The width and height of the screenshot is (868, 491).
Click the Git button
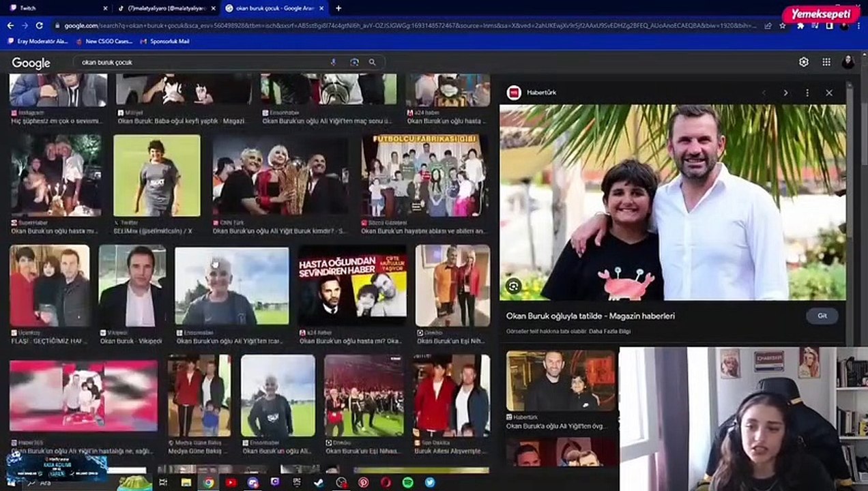[822, 316]
